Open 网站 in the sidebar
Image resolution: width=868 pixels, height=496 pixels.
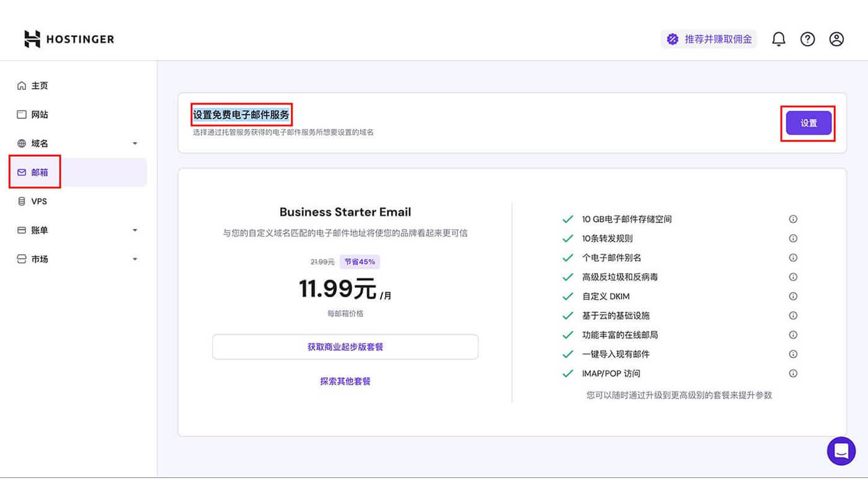tap(40, 115)
